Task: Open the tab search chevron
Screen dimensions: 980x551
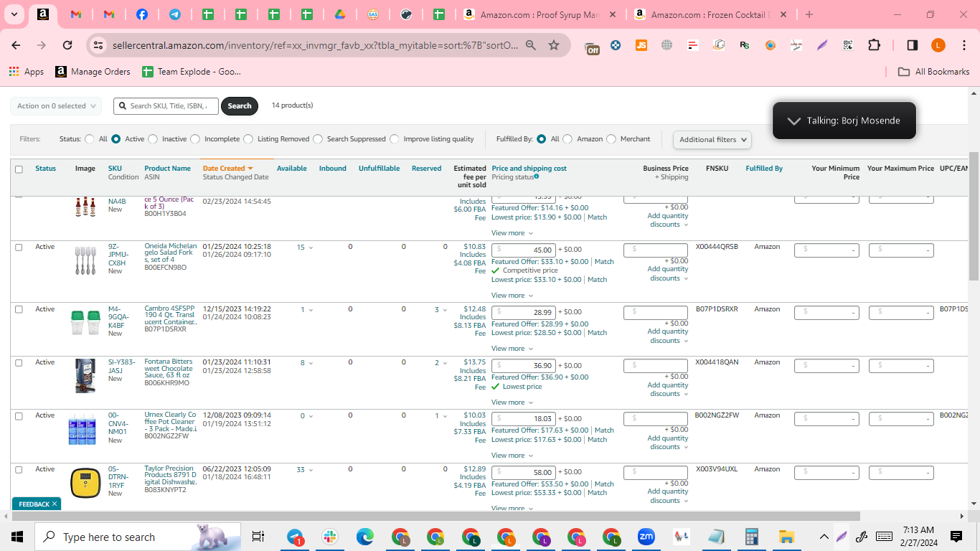Action: (x=14, y=14)
